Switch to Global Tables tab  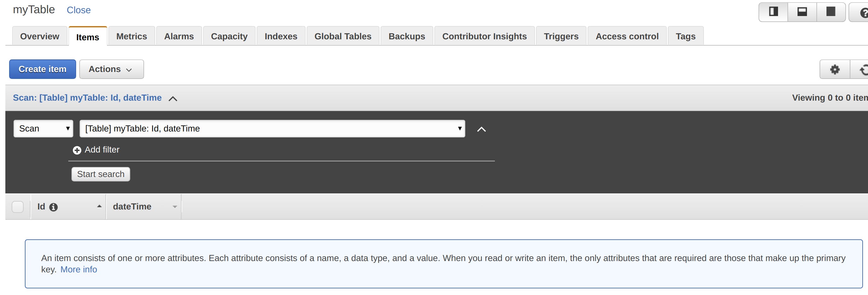tap(343, 36)
